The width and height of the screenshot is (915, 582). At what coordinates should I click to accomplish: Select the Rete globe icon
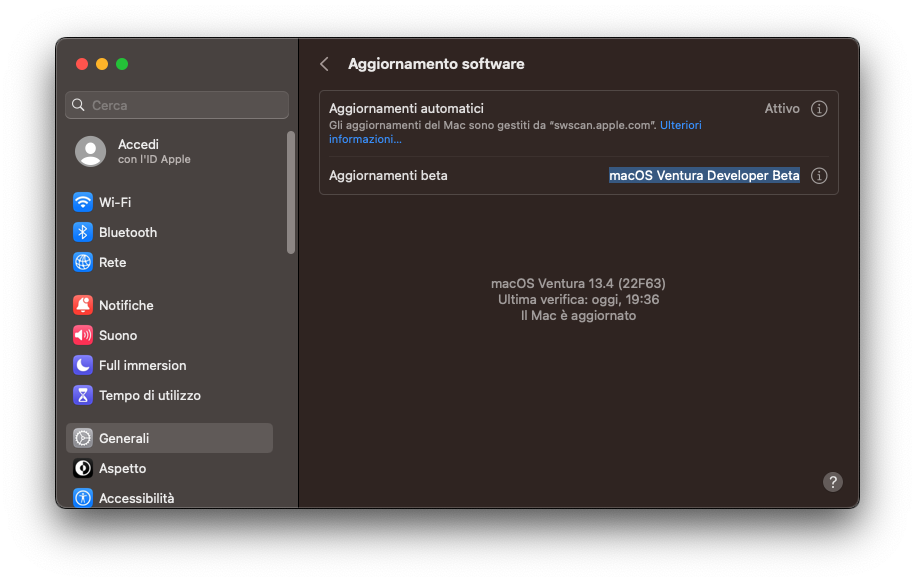coord(83,262)
